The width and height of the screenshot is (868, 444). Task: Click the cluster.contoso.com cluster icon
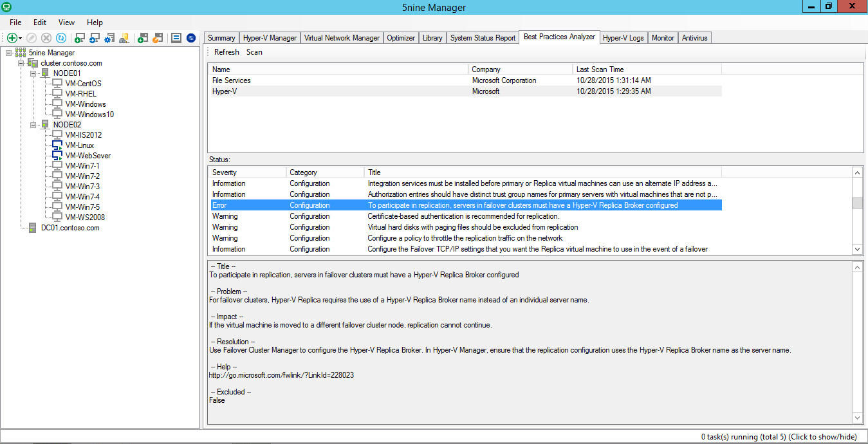tap(33, 63)
